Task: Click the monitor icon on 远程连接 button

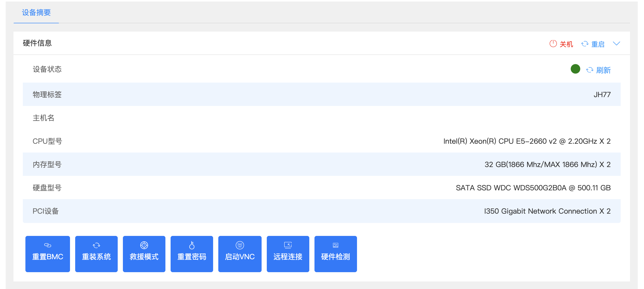Action: pyautogui.click(x=288, y=245)
